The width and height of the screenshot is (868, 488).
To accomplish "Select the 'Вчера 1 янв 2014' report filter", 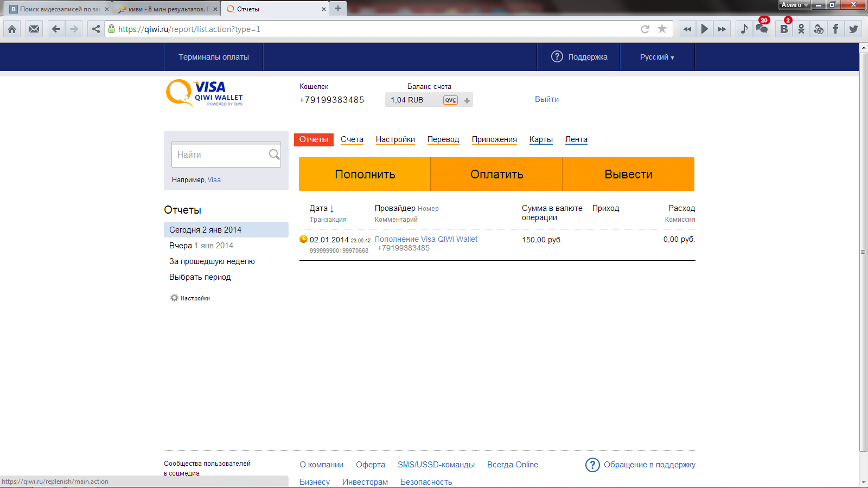I will pyautogui.click(x=201, y=246).
